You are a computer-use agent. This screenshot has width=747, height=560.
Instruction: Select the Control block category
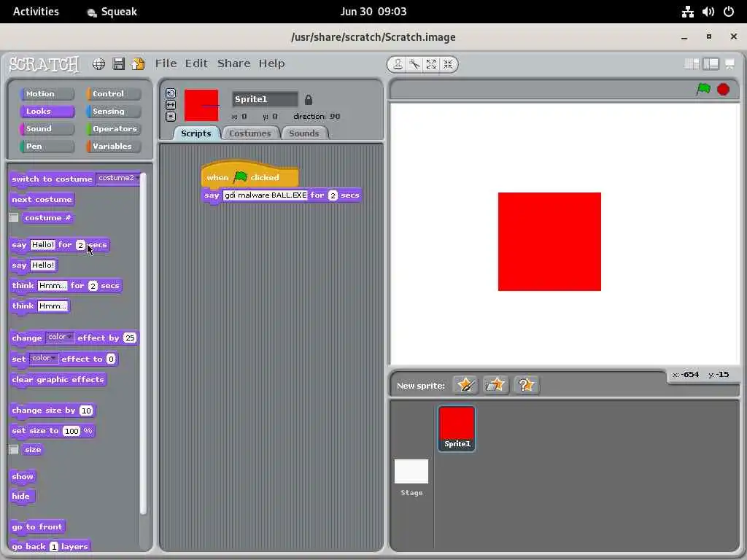[x=114, y=94]
